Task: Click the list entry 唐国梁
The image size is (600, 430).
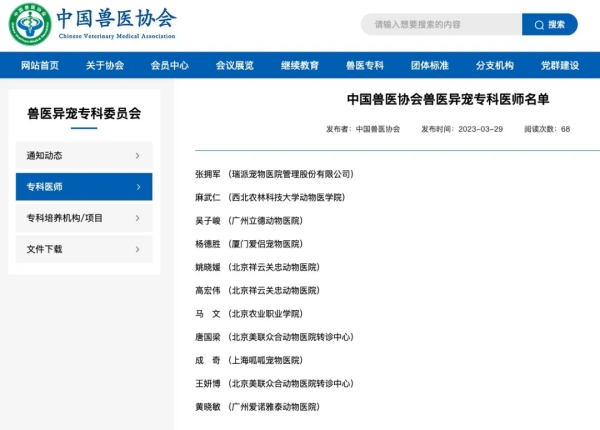Action: [274, 337]
